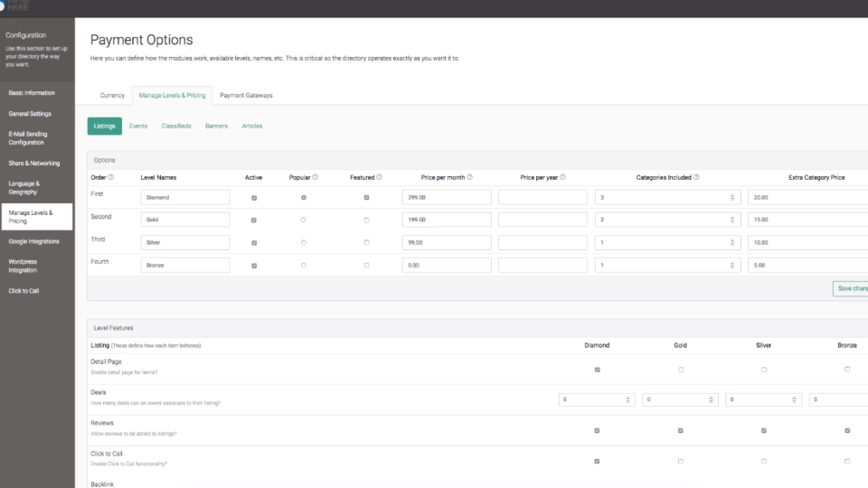
Task: Click the help icon beside Price per month
Action: pyautogui.click(x=469, y=177)
